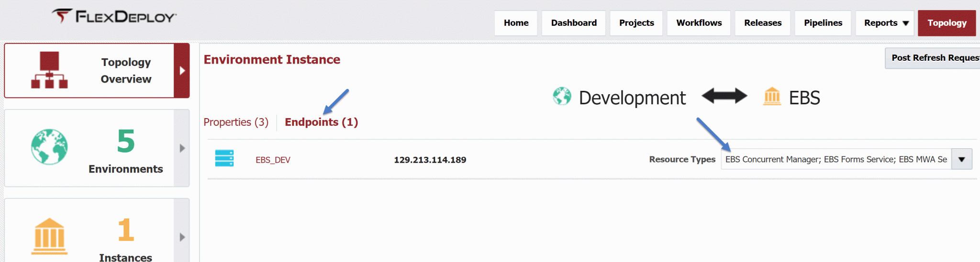
Task: Click the FlexDeploy logo
Action: click(114, 17)
